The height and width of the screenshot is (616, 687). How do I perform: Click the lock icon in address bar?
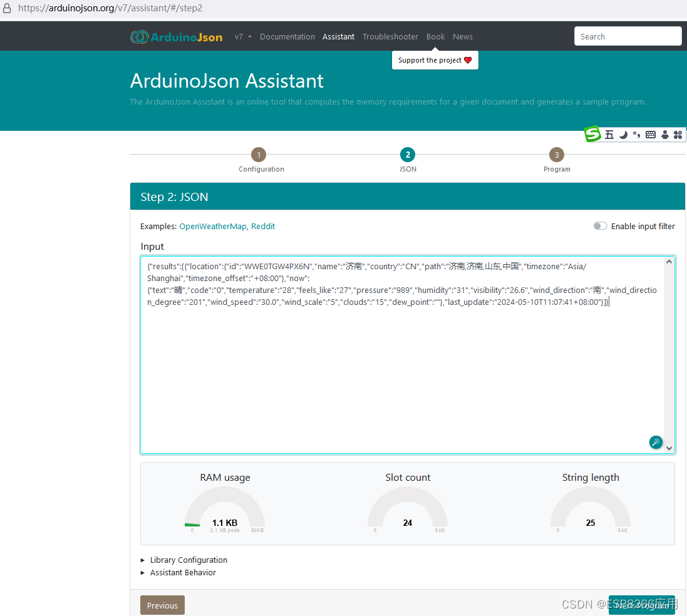click(7, 8)
